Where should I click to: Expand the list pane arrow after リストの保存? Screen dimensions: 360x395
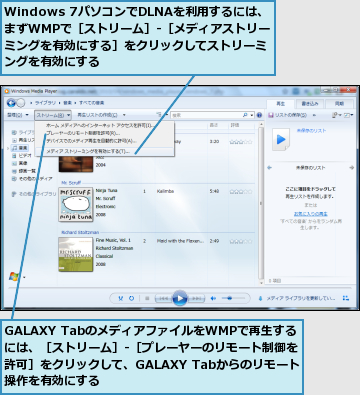(314, 115)
